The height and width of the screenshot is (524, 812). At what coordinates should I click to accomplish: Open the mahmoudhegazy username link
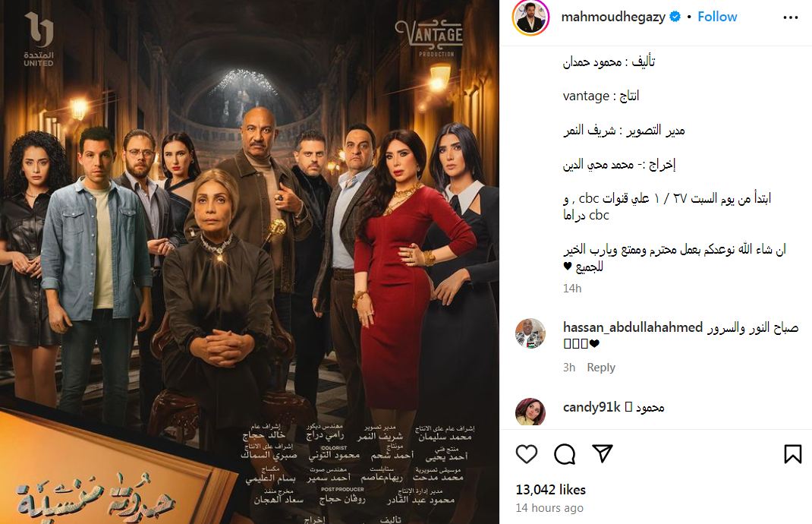[613, 17]
